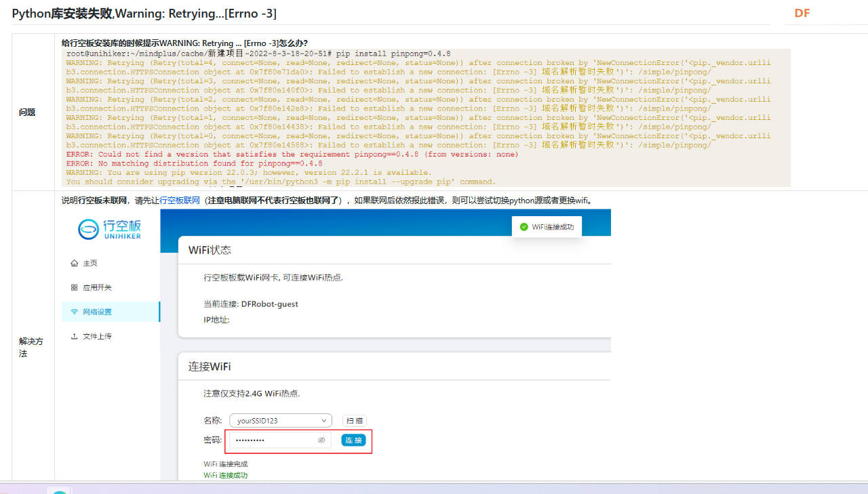Click the "连接WiFi" heading
This screenshot has height=494, width=868.
coord(210,367)
